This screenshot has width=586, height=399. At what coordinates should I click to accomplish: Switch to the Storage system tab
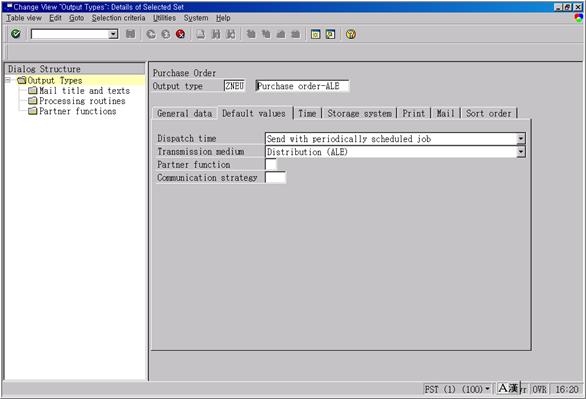pos(360,113)
